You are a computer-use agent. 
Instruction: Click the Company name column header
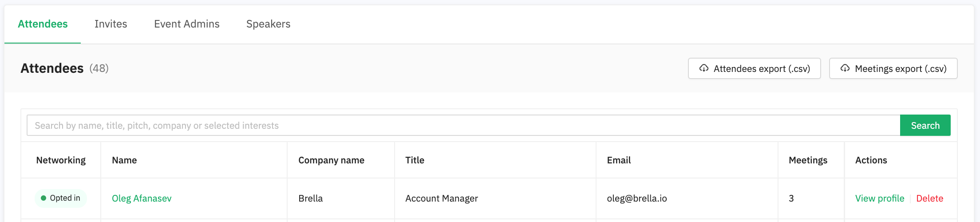[331, 160]
